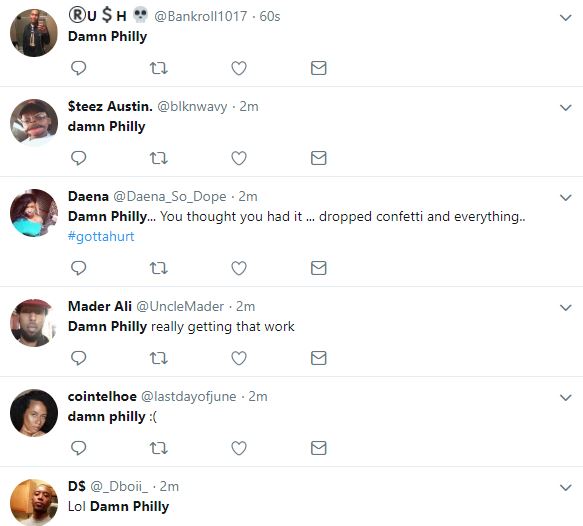This screenshot has width=583, height=526.
Task: Reply to Mader Ali's tweet
Action: tap(78, 358)
